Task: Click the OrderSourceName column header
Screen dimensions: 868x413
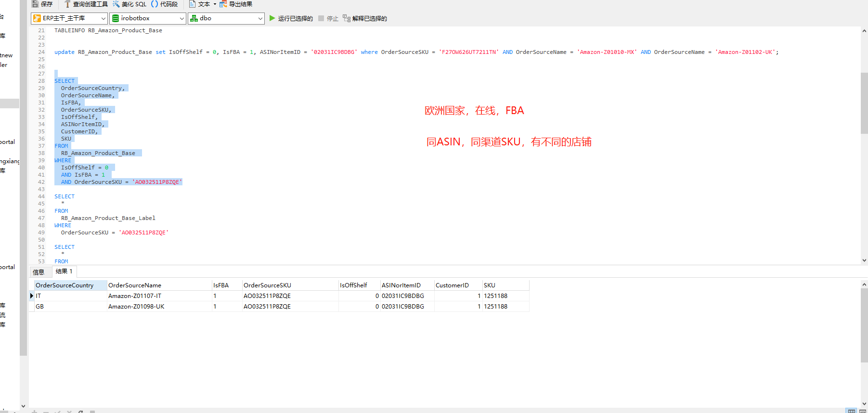Action: pos(159,285)
